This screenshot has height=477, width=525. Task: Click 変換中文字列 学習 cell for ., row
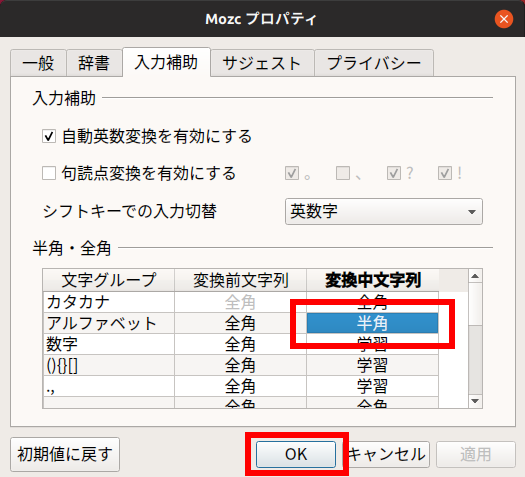(372, 386)
